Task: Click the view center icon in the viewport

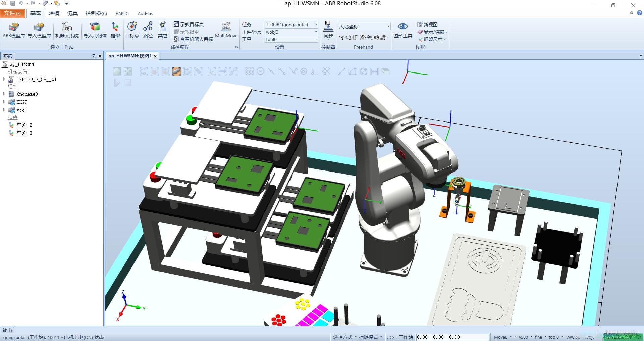Action: [x=128, y=71]
